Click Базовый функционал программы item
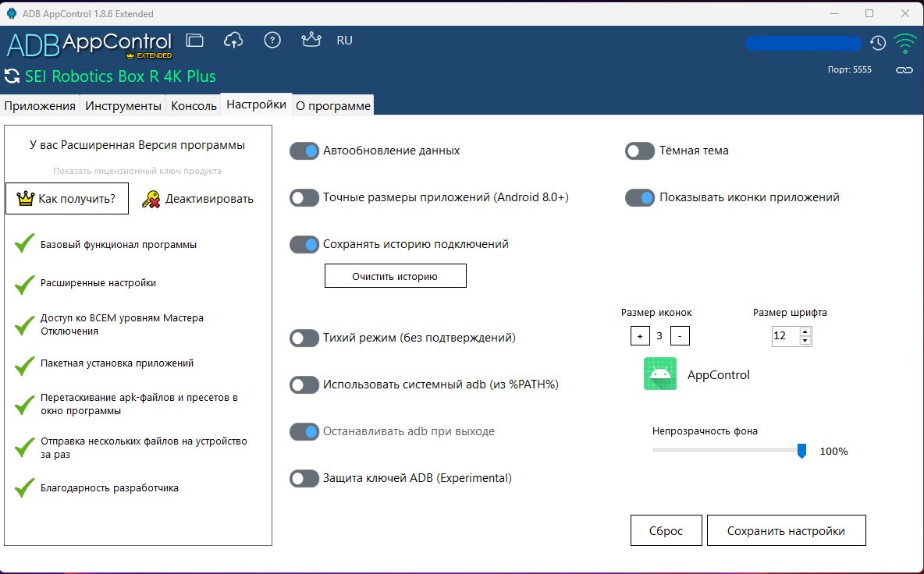The width and height of the screenshot is (924, 574). (119, 244)
